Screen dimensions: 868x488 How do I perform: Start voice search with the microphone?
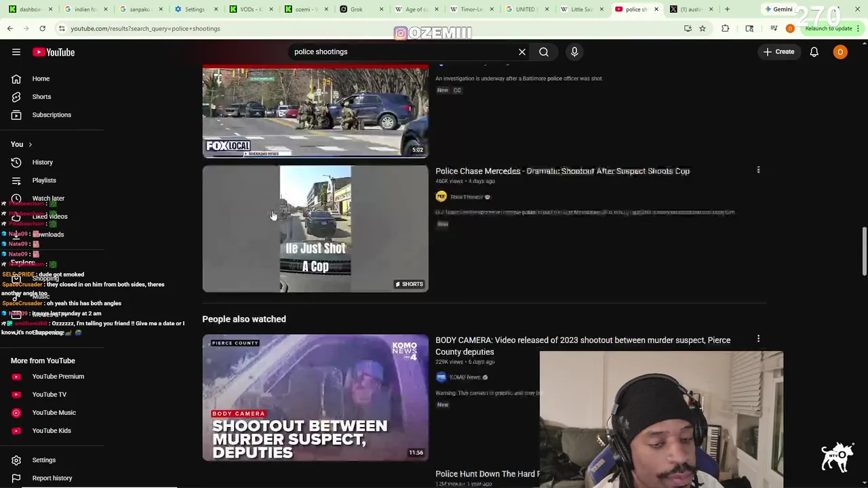click(x=574, y=52)
